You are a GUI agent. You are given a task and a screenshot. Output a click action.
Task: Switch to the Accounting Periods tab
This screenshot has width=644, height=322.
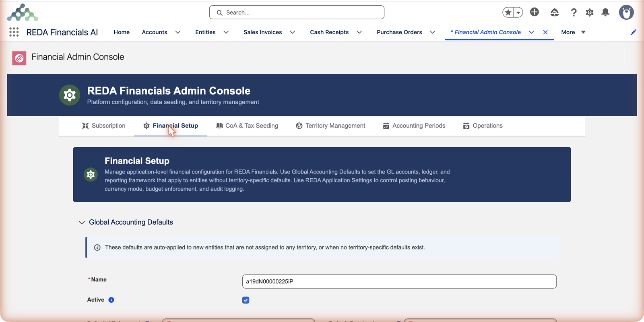[414, 126]
